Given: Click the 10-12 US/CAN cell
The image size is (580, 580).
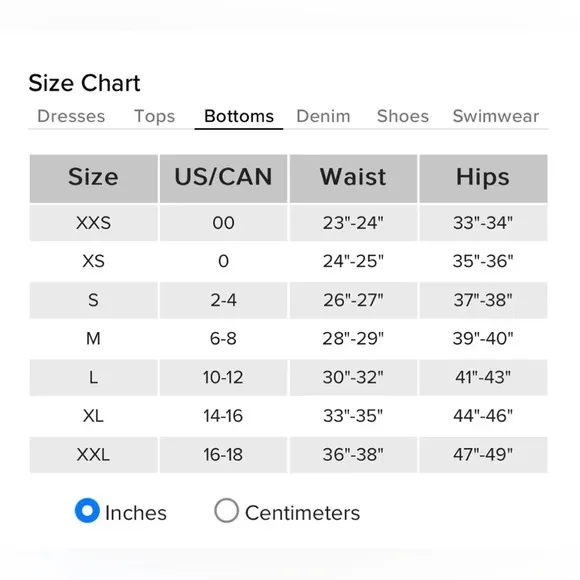Looking at the screenshot, I should pos(223,377).
